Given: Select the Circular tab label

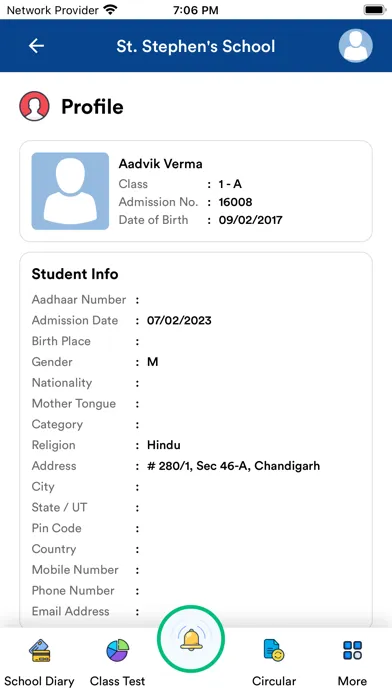Looking at the screenshot, I should (x=274, y=681).
